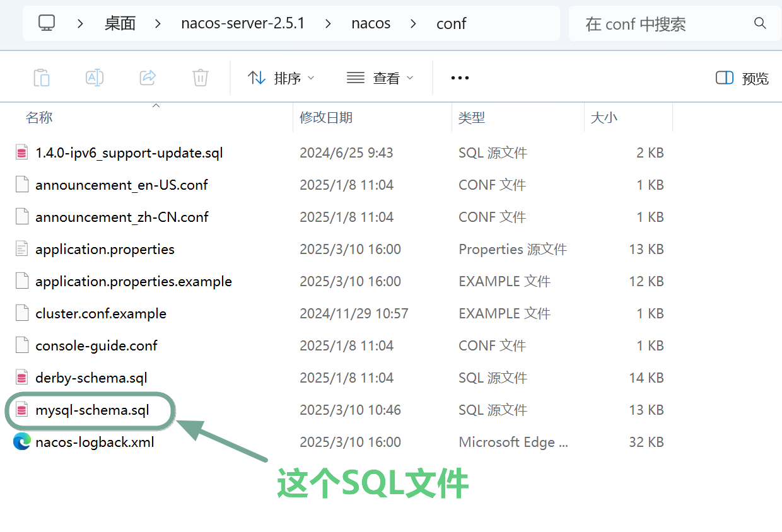This screenshot has height=532, width=782.
Task: Click date 2024/11/29 10:57
Action: [x=354, y=313]
